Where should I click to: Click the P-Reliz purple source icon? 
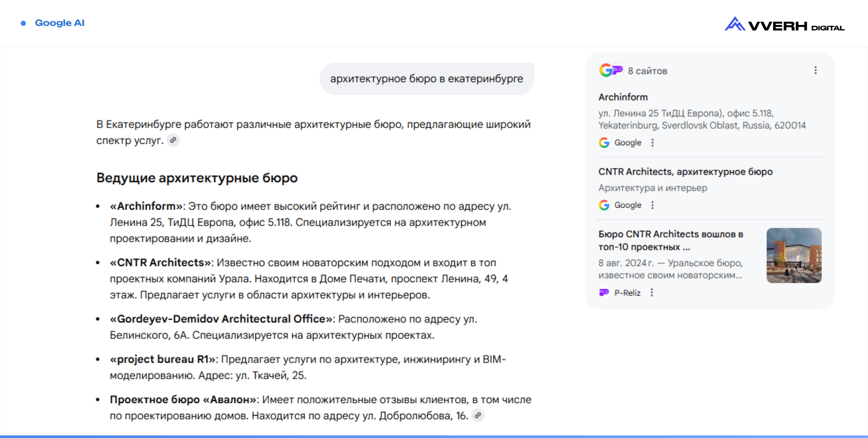click(x=604, y=293)
